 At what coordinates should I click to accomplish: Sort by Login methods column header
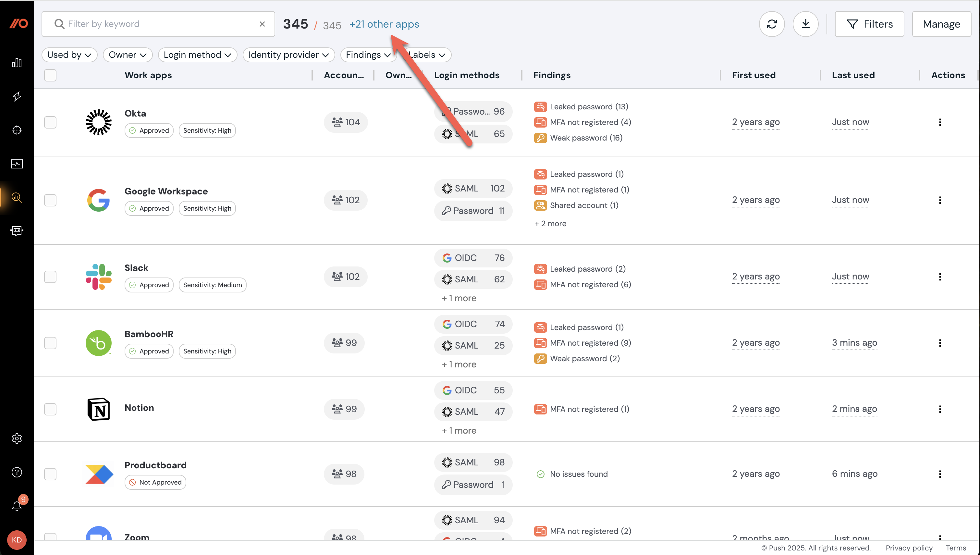click(467, 75)
